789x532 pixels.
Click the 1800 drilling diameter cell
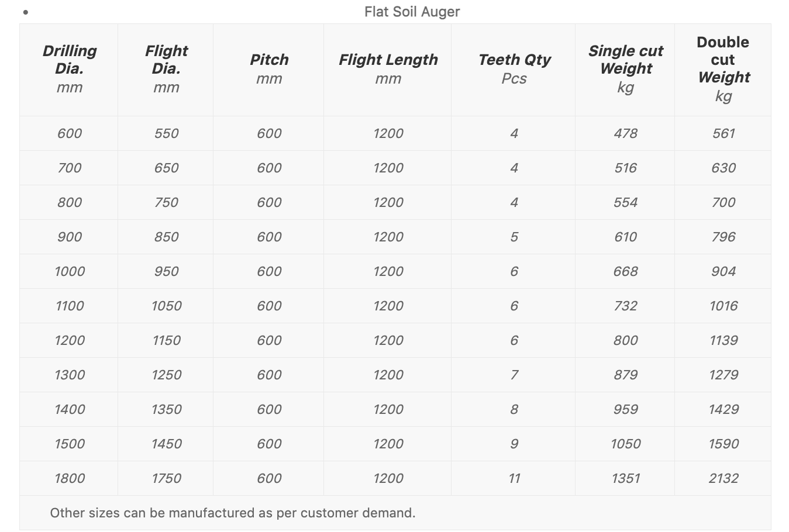70,478
